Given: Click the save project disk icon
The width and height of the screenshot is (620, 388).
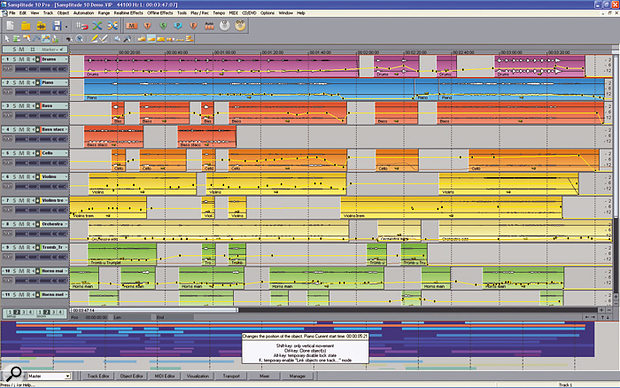Looking at the screenshot, I should (57, 26).
